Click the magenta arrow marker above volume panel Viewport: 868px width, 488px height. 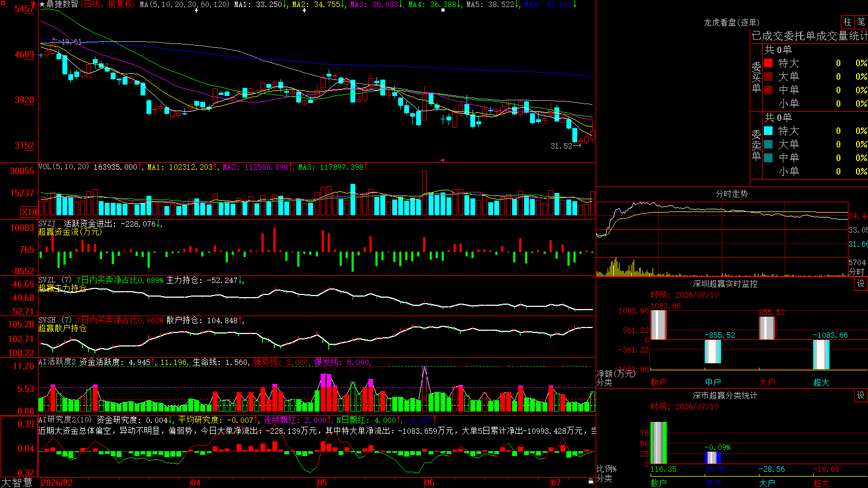(x=442, y=160)
